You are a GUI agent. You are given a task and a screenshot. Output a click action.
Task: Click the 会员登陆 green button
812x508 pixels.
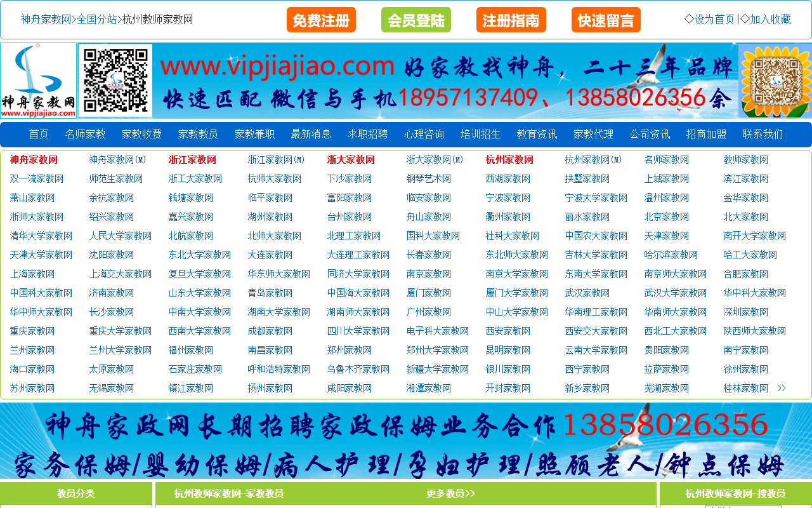point(416,20)
